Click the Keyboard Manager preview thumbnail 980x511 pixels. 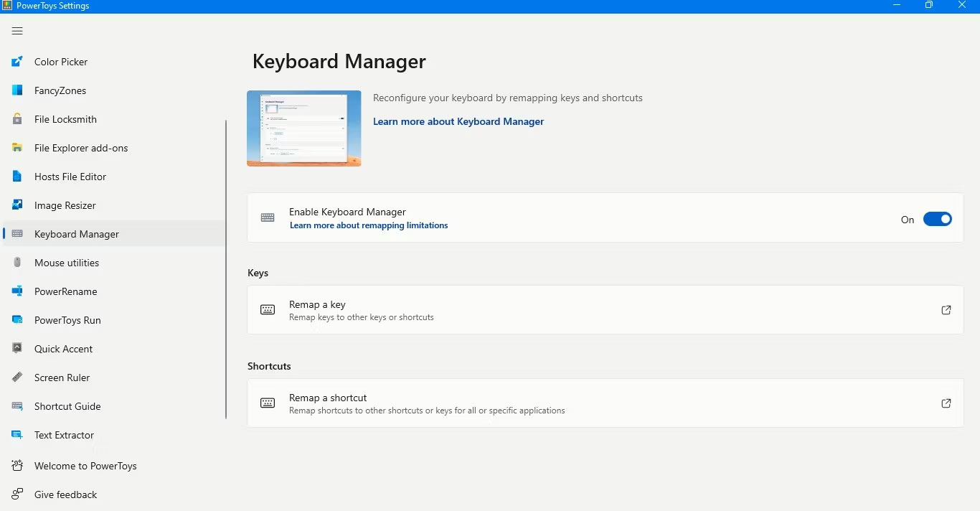pyautogui.click(x=304, y=128)
